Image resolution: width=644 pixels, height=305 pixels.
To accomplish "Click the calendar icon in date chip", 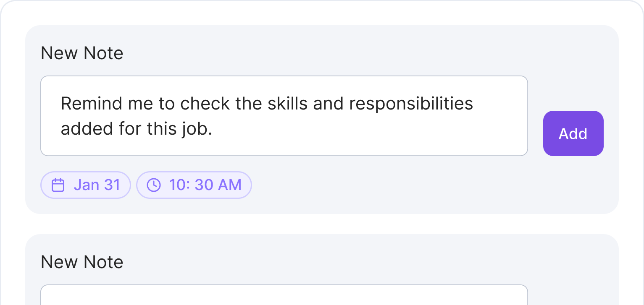I will coord(58,185).
